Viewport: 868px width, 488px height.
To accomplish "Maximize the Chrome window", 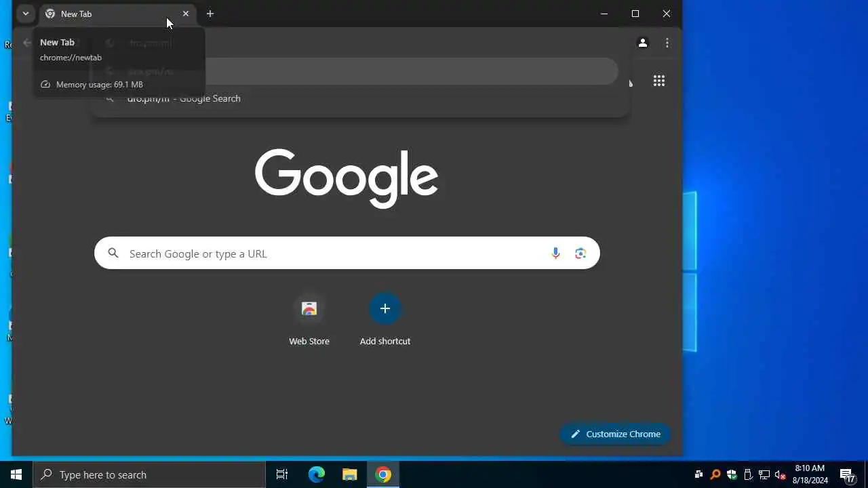I will [635, 14].
